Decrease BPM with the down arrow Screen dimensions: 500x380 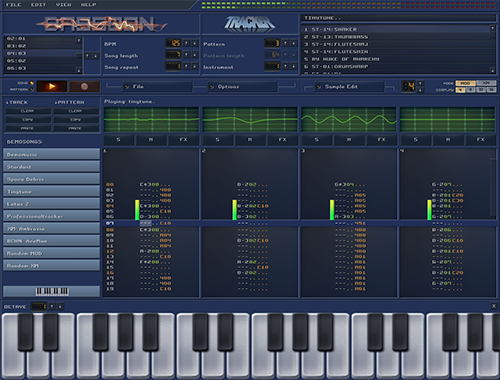(195, 43)
